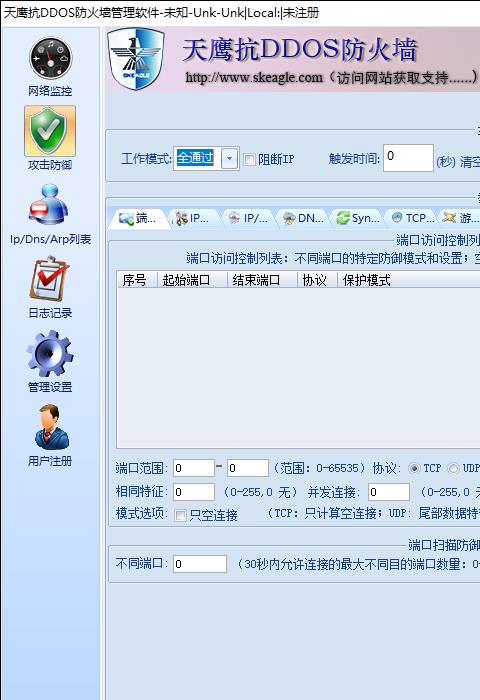Toggle the 只空连接 checkbox
The image size is (480, 700).
180,516
